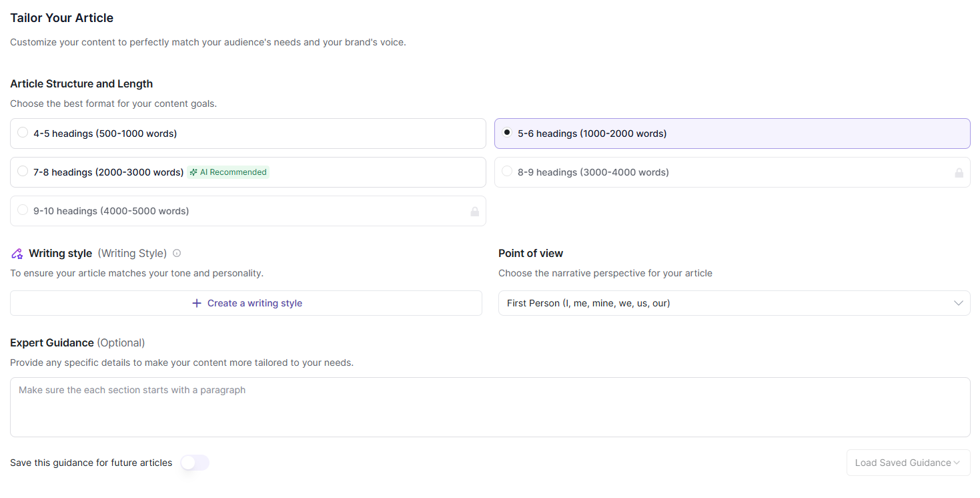Click the small chevron in Load Saved Guidance
The width and height of the screenshot is (980, 498).
coord(957,463)
